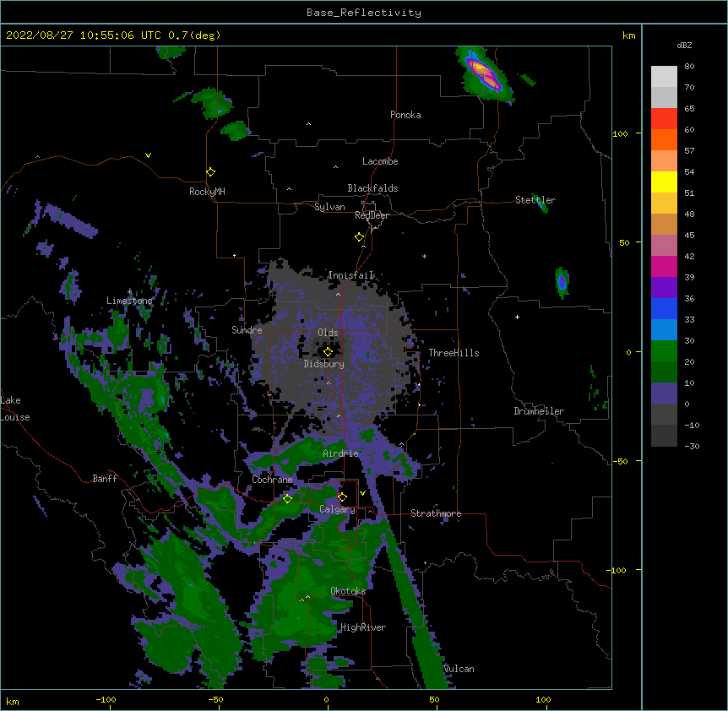Select the Lacombe city label

click(x=380, y=161)
